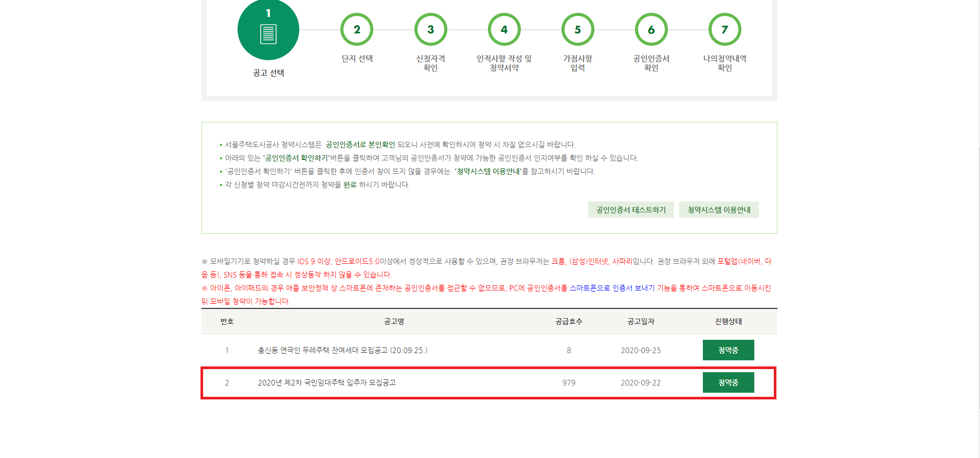Click 공고명 column header
This screenshot has height=458, width=980.
point(394,321)
